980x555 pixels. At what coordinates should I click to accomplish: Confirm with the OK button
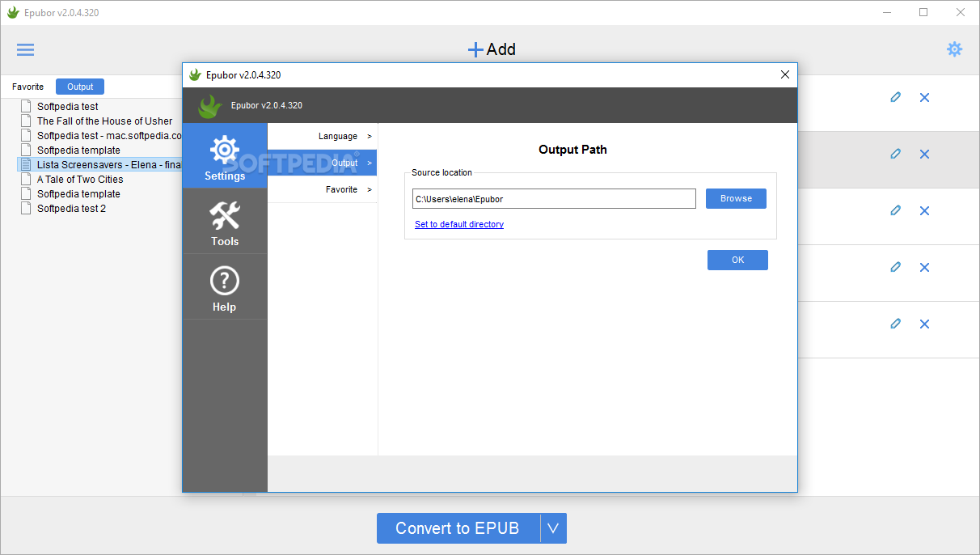(x=737, y=260)
